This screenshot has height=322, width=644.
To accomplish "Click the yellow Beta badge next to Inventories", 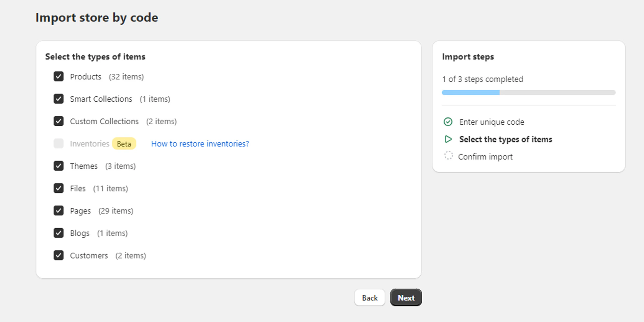I will 124,143.
